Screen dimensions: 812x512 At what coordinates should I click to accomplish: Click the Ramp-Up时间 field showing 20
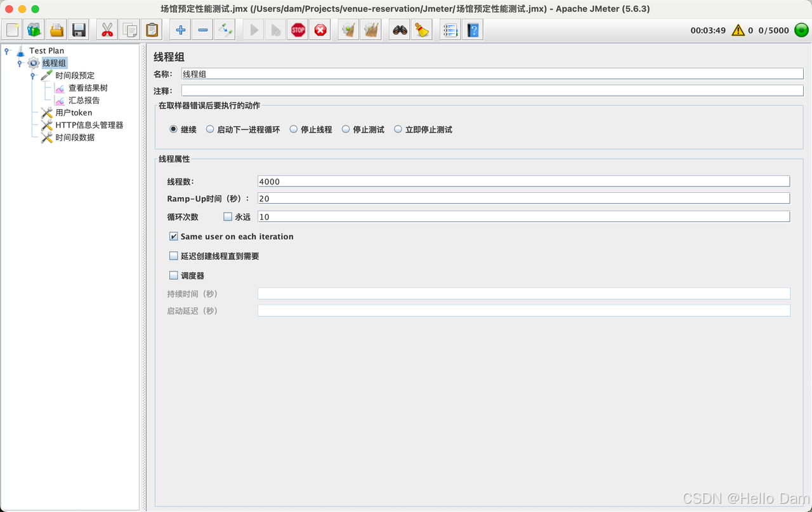524,199
